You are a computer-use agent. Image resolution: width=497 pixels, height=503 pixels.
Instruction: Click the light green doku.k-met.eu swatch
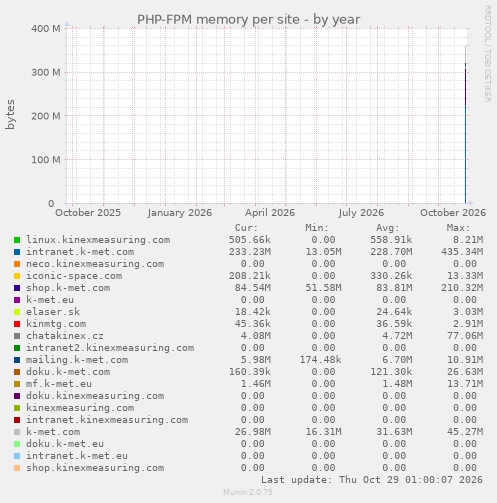tap(17, 444)
